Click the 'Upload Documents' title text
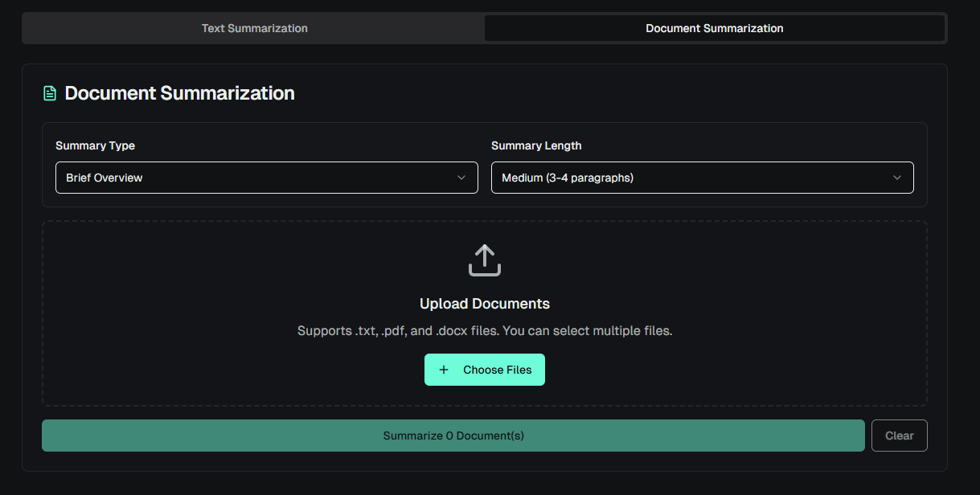Viewport: 980px width, 495px height. click(x=484, y=304)
